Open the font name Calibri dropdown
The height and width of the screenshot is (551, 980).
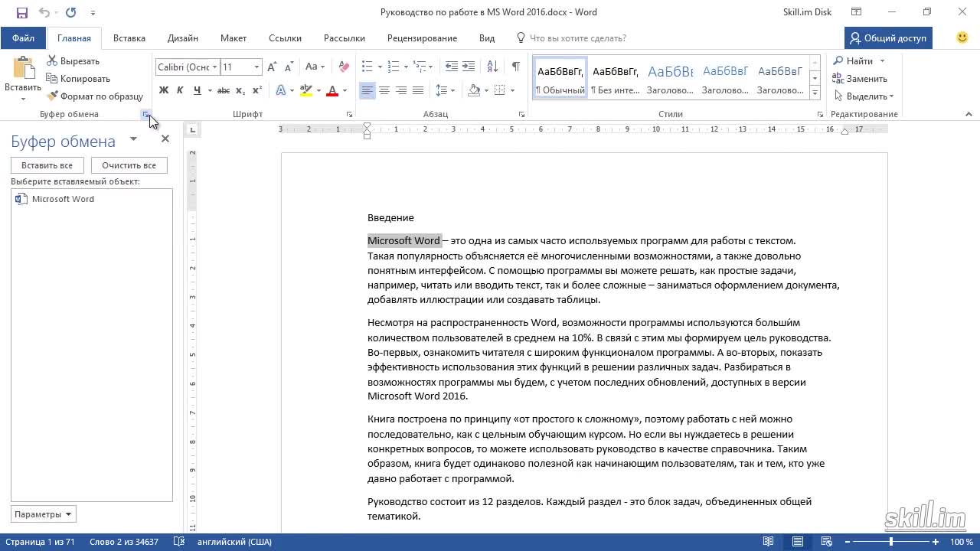coord(215,67)
